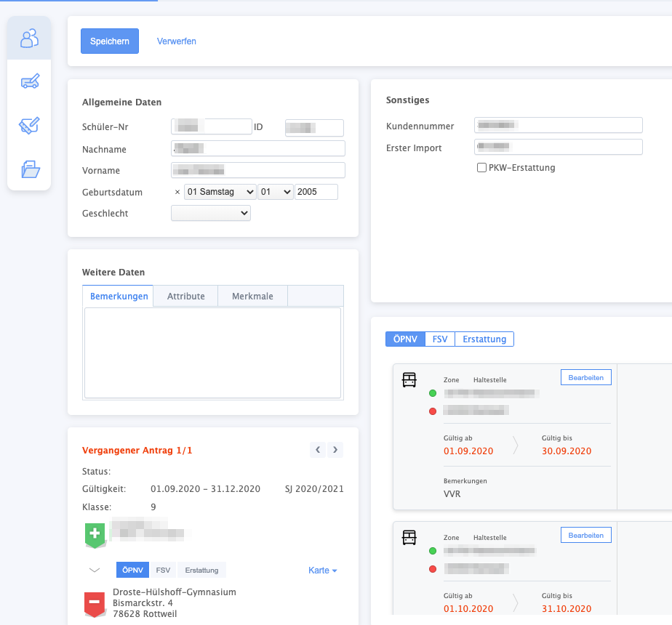Viewport: 672px width, 625px height.
Task: Click the Speichern button
Action: tap(110, 41)
